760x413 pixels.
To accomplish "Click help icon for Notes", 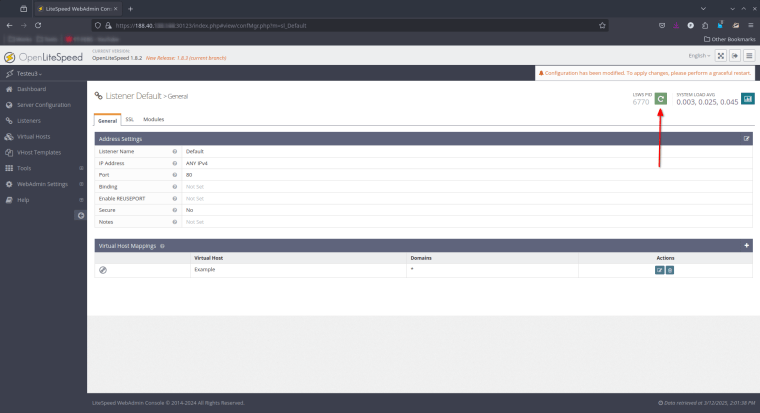I will [174, 222].
